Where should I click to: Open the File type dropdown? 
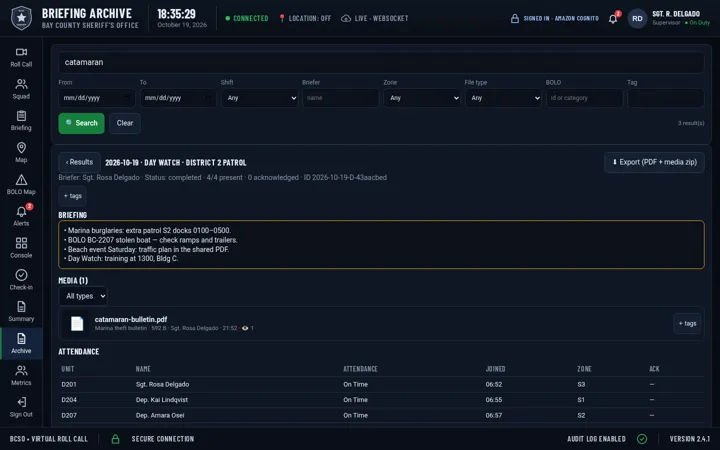pos(503,98)
